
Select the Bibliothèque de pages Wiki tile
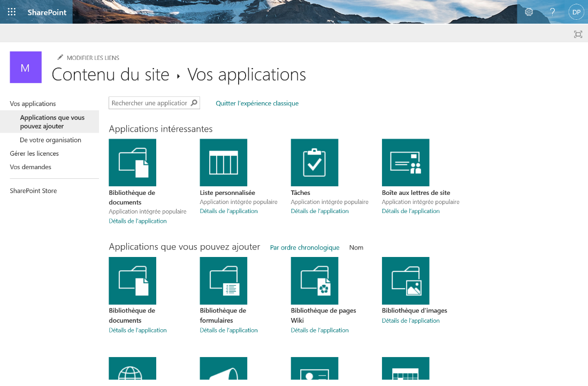coord(315,281)
